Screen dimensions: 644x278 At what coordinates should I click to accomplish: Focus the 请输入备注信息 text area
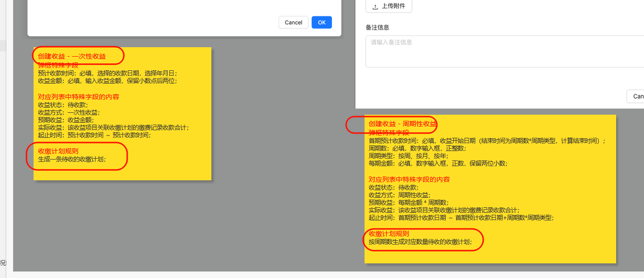point(504,51)
